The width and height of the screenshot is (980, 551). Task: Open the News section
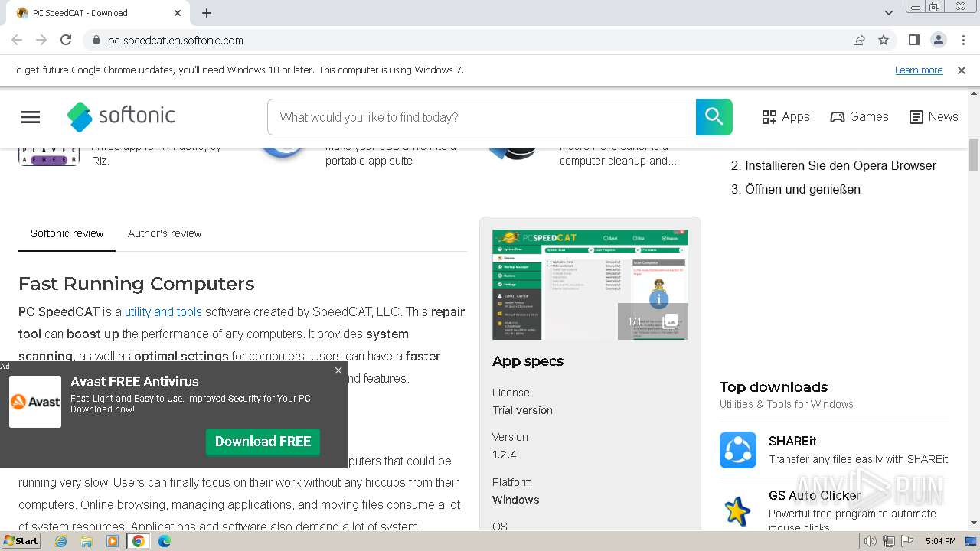(x=933, y=117)
